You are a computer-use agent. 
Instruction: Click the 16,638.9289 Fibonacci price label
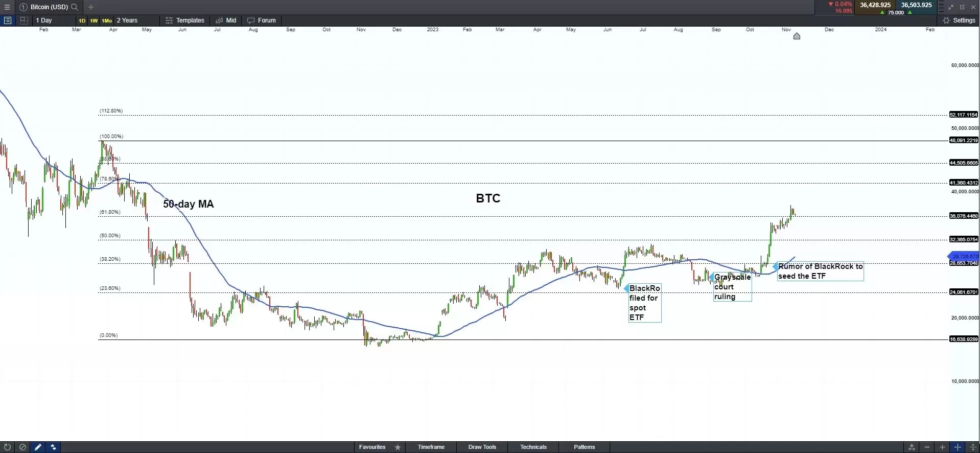(x=964, y=339)
